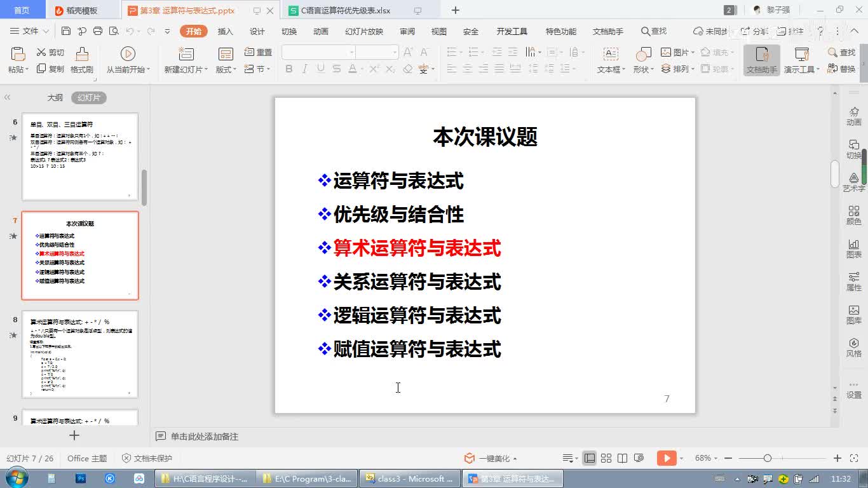Switch panel to 大纲 outline view

coord(55,97)
